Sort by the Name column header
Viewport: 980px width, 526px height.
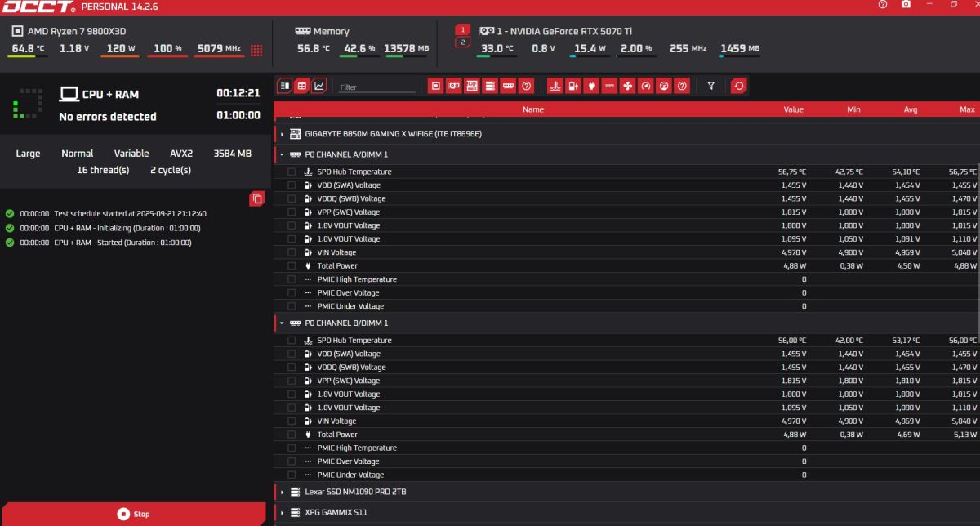click(x=533, y=109)
